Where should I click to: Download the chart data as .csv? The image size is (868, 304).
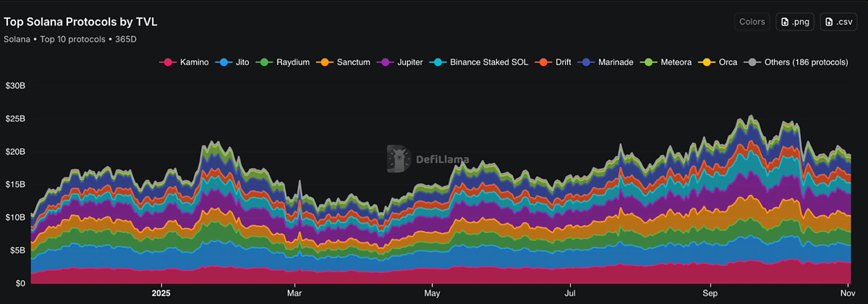pos(838,22)
